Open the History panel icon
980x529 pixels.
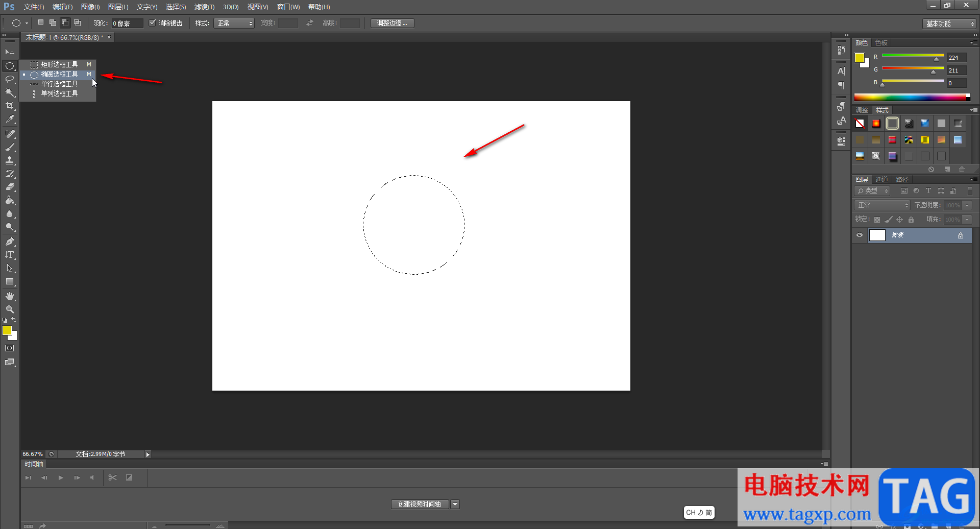tap(841, 50)
